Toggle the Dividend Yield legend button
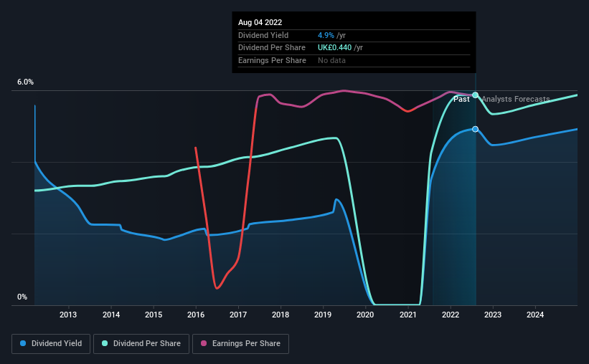 point(51,344)
